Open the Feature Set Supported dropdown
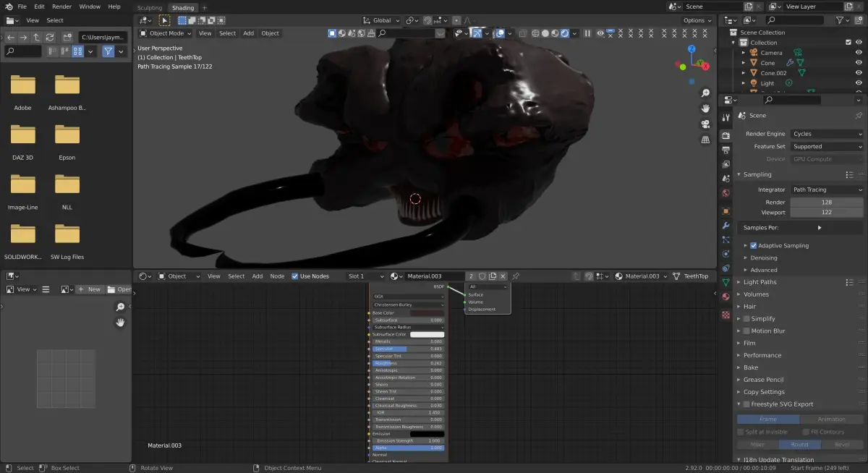868x473 pixels. [x=827, y=147]
